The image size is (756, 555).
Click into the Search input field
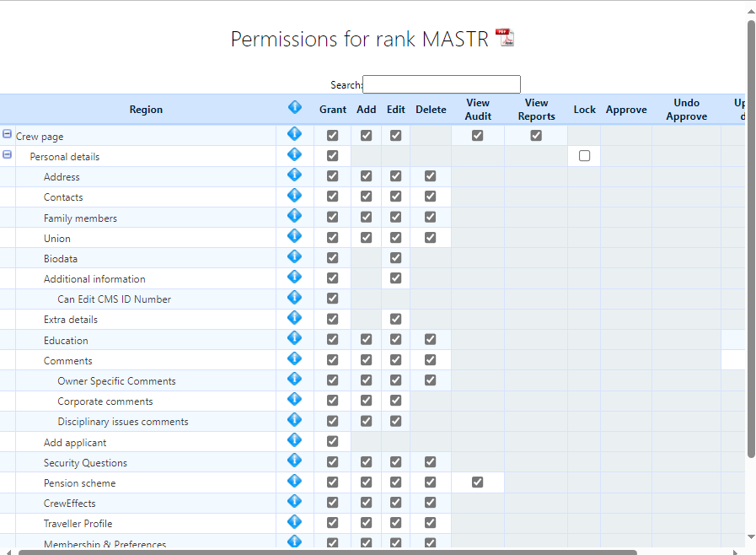click(x=441, y=84)
